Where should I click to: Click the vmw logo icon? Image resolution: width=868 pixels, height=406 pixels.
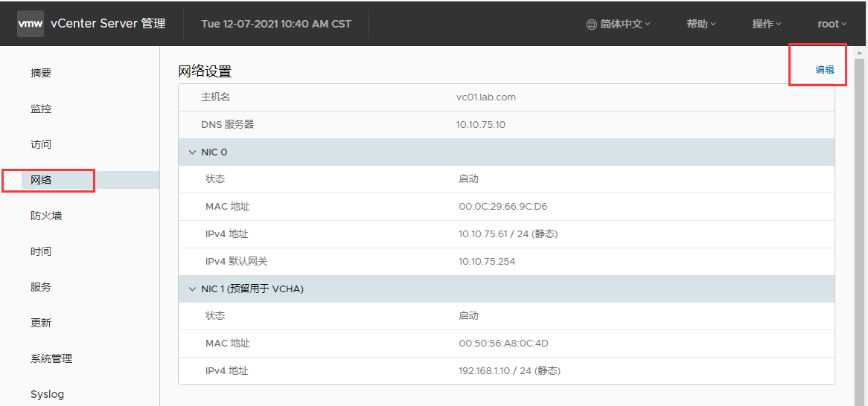pyautogui.click(x=31, y=24)
